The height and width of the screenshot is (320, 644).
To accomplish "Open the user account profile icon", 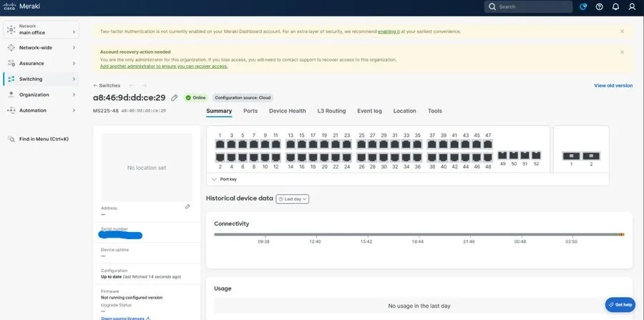I will (632, 7).
